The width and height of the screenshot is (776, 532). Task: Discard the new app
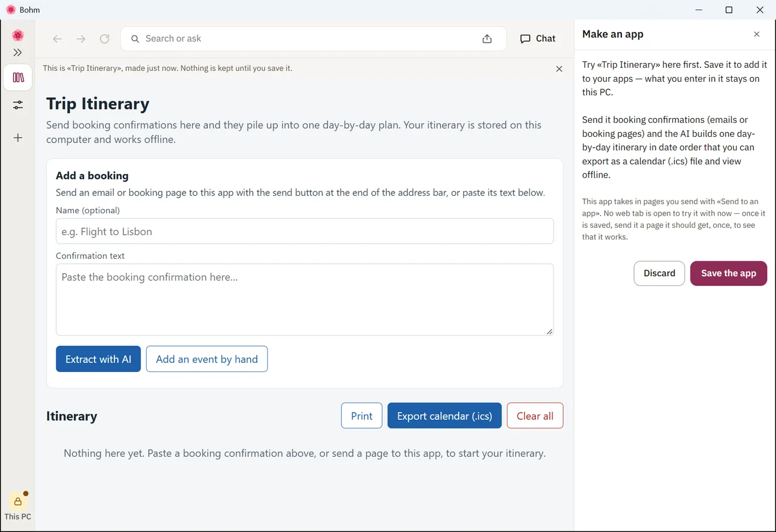point(660,273)
